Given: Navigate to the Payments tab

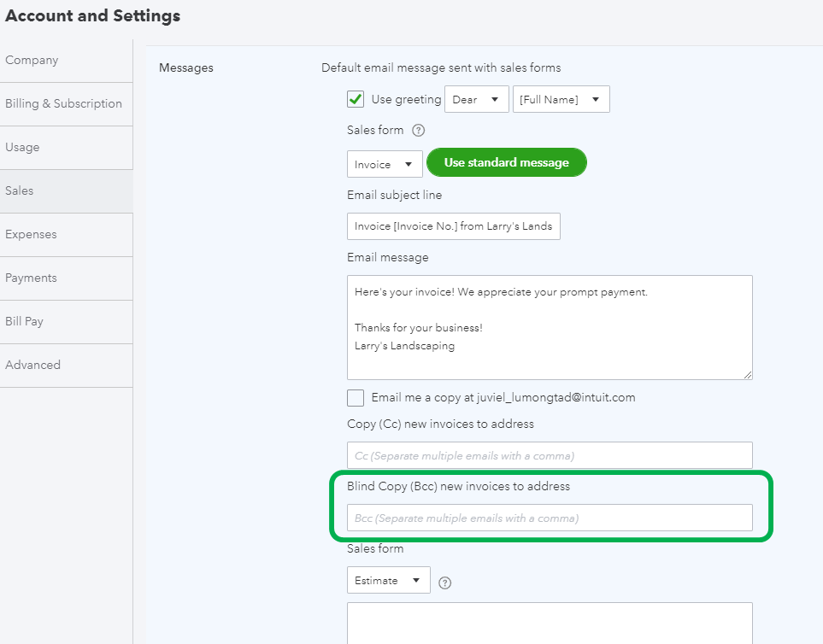Looking at the screenshot, I should click(x=66, y=278).
